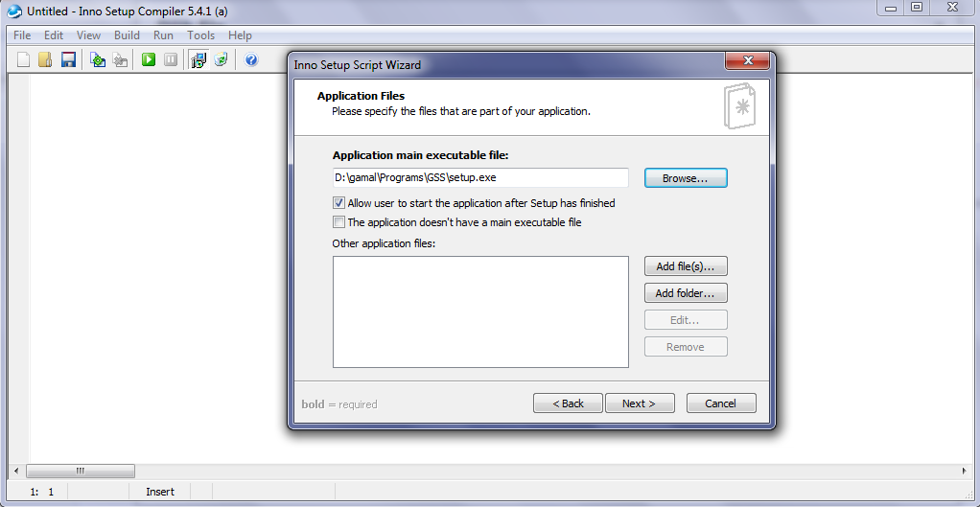Viewport: 980px width, 507px height.
Task: Click the Save floppy disk icon
Action: coord(68,60)
